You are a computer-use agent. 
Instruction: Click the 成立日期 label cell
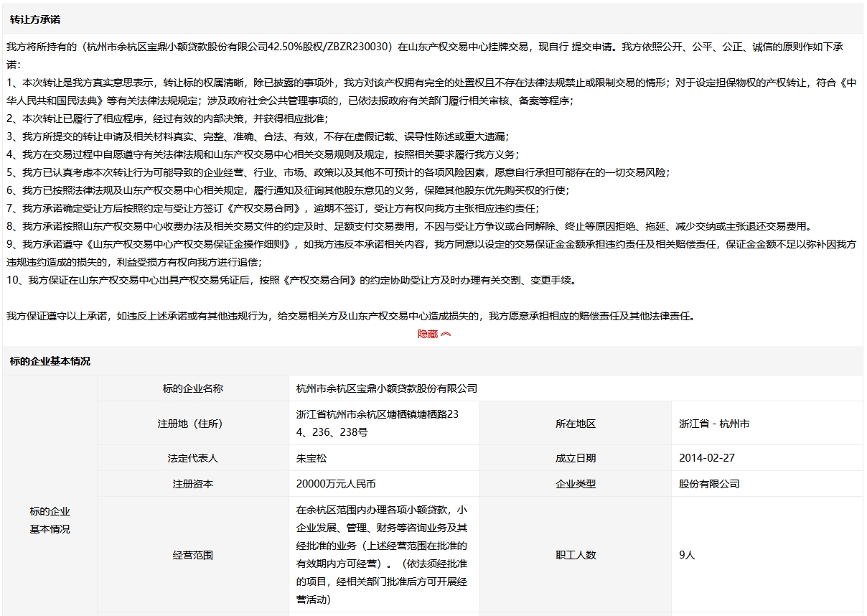pyautogui.click(x=576, y=458)
